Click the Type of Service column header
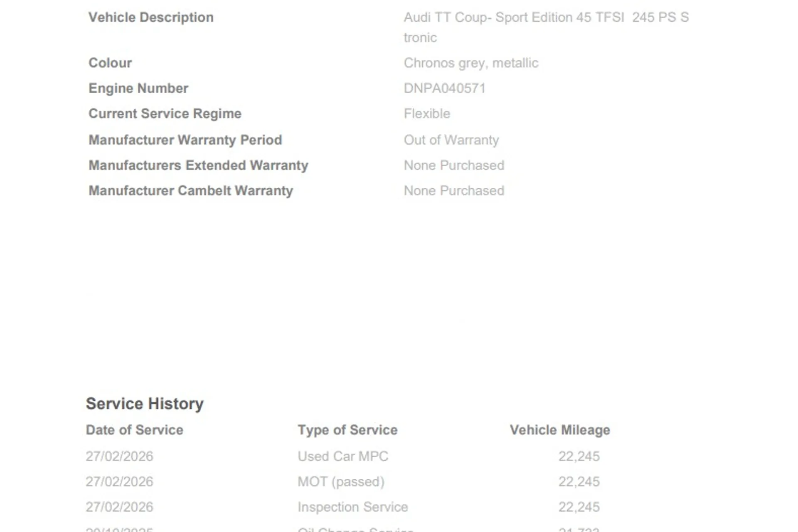Image resolution: width=798 pixels, height=532 pixels. tap(347, 430)
